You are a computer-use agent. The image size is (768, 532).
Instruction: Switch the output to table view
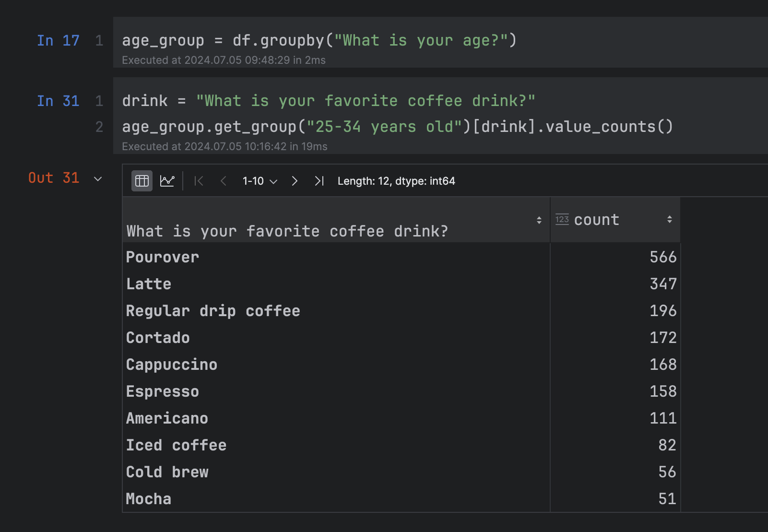click(x=141, y=181)
